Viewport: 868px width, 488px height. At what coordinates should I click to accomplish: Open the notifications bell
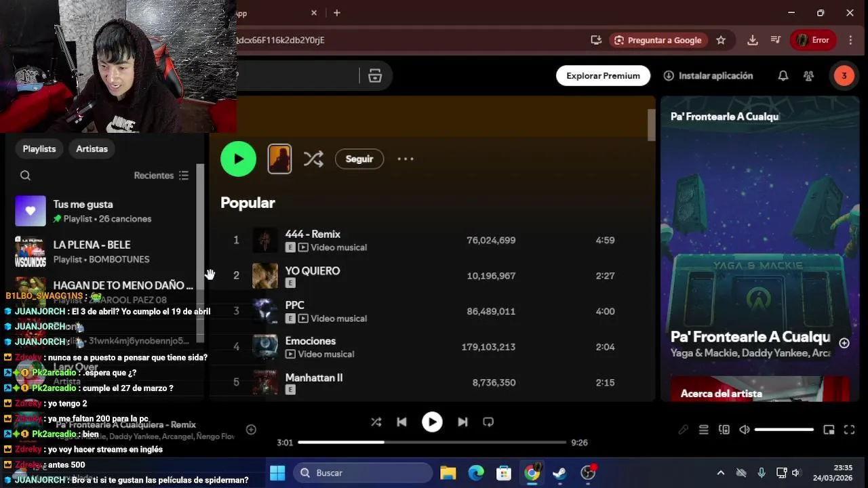click(783, 76)
